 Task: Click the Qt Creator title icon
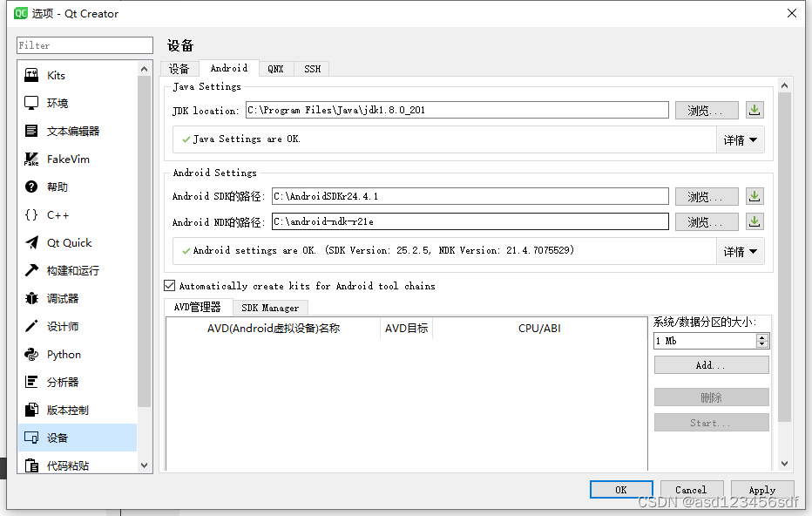coord(21,13)
